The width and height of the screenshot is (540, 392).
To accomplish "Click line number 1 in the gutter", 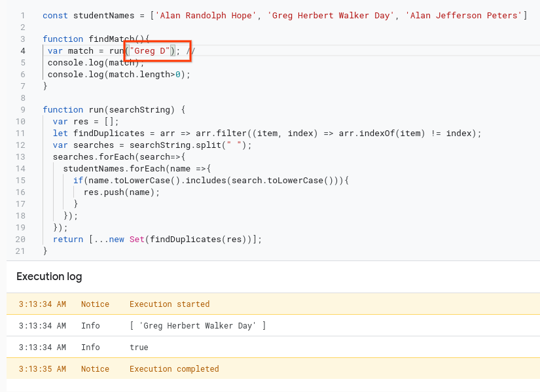I will tap(23, 16).
